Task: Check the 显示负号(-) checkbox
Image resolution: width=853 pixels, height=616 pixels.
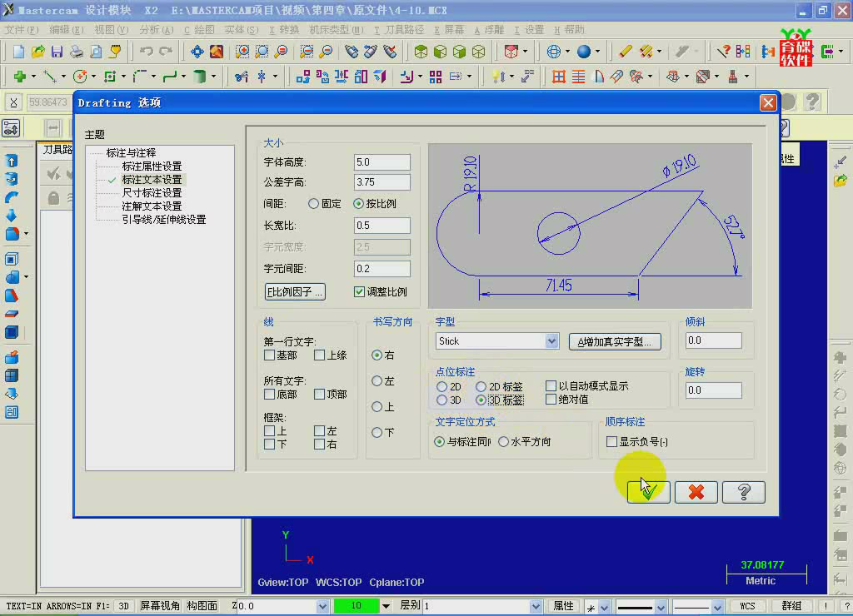Action: [x=611, y=442]
